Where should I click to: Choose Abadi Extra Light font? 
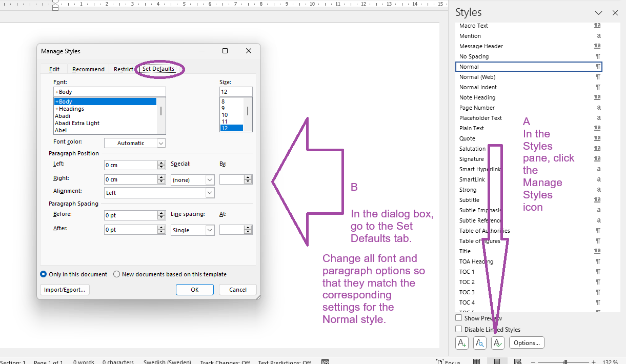(x=105, y=123)
